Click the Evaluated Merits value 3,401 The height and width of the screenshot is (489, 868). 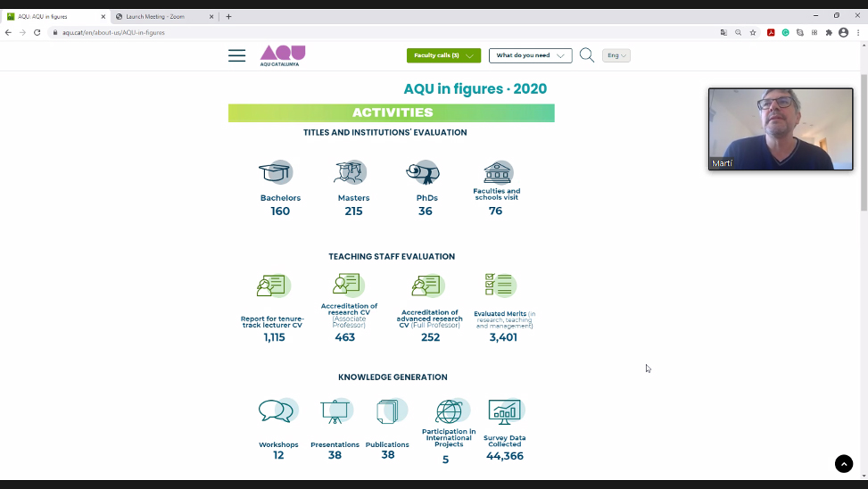pyautogui.click(x=503, y=337)
